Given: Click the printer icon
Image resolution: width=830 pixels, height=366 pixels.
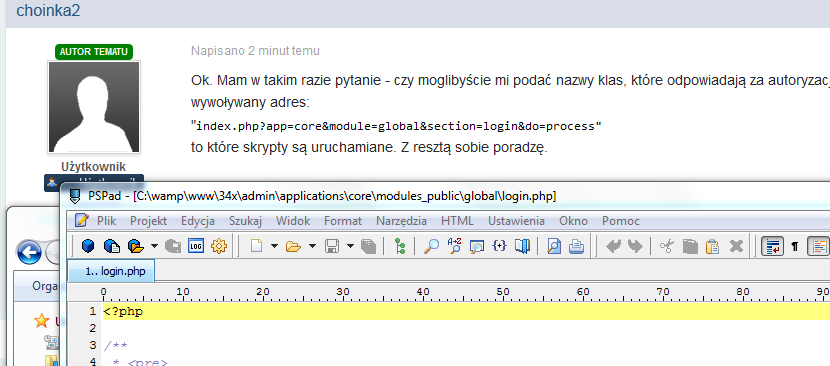Looking at the screenshot, I should (576, 246).
